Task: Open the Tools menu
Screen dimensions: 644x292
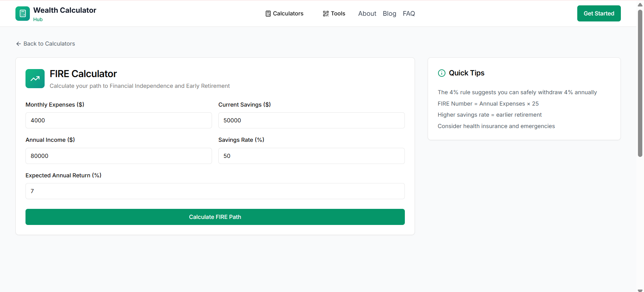Action: pos(334,13)
